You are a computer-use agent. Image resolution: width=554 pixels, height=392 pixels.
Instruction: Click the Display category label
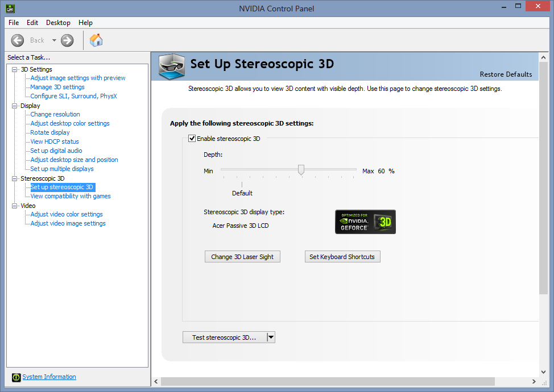tap(30, 106)
